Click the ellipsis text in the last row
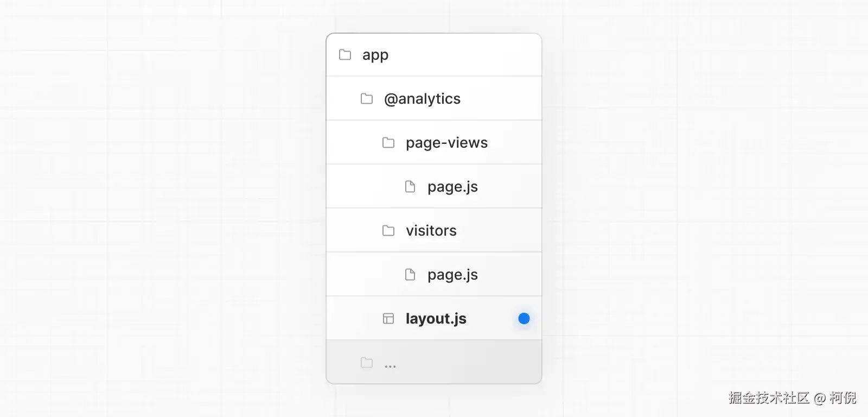The height and width of the screenshot is (417, 868). tap(390, 366)
